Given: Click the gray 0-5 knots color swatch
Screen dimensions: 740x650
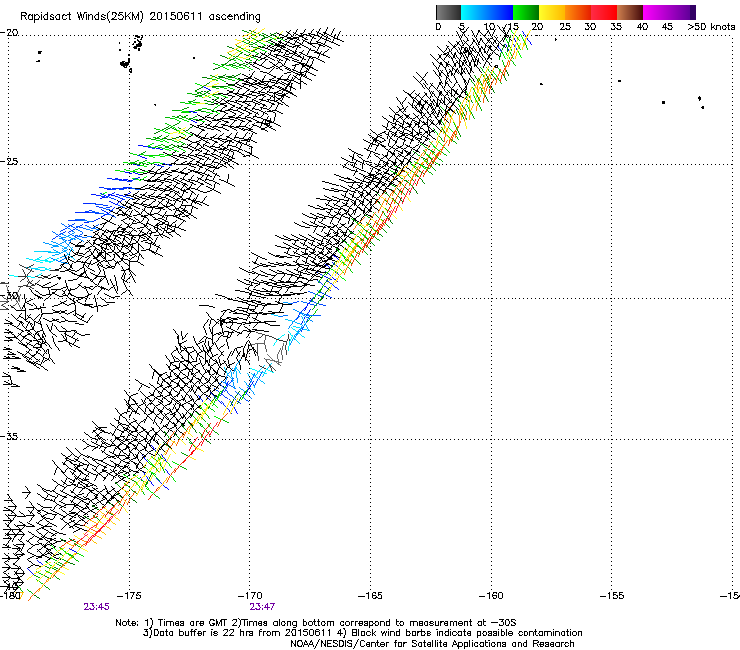Looking at the screenshot, I should pyautogui.click(x=448, y=12).
